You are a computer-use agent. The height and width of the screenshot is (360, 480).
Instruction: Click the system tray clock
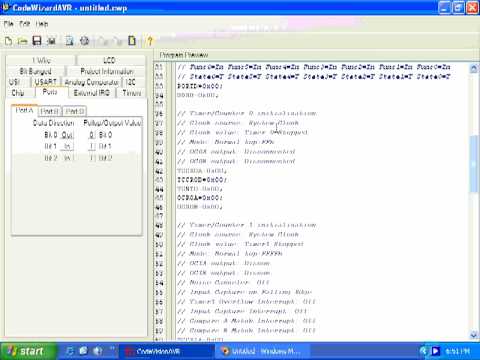457,351
